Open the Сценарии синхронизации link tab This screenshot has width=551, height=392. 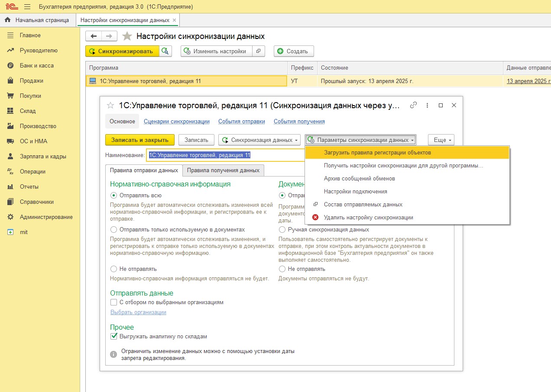[177, 122]
